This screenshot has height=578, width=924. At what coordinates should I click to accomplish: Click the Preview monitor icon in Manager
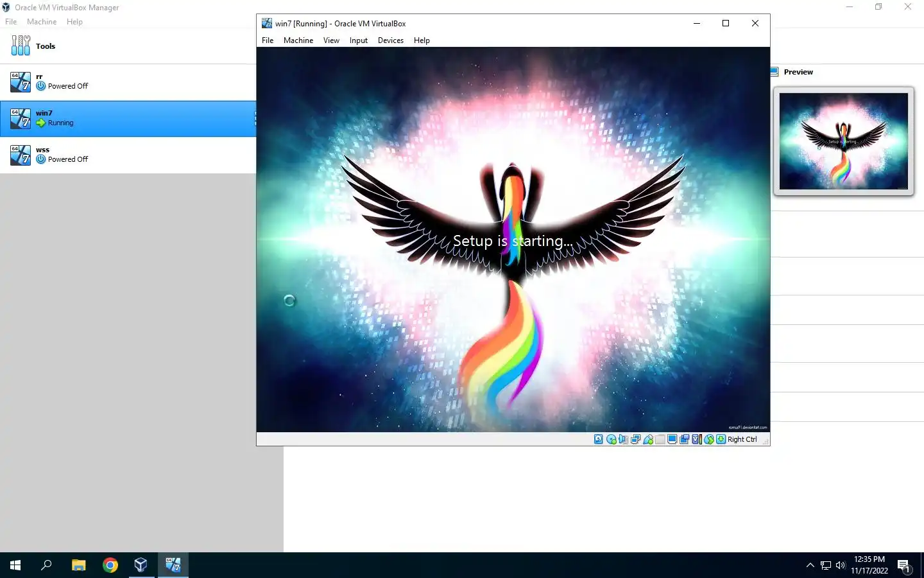pyautogui.click(x=774, y=72)
